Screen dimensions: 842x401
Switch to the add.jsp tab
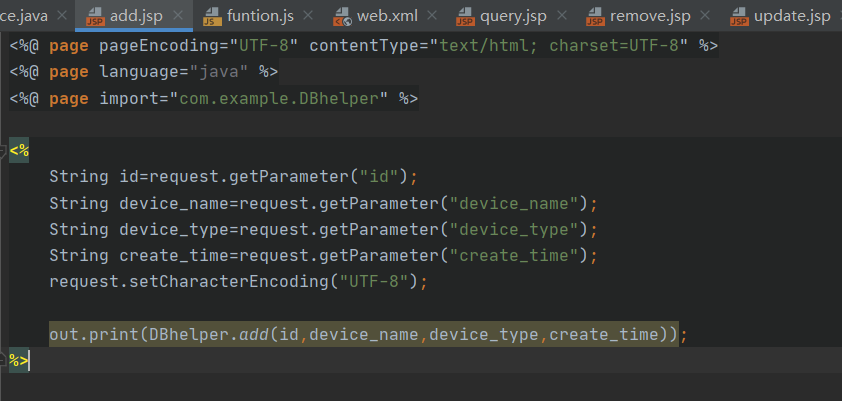136,16
